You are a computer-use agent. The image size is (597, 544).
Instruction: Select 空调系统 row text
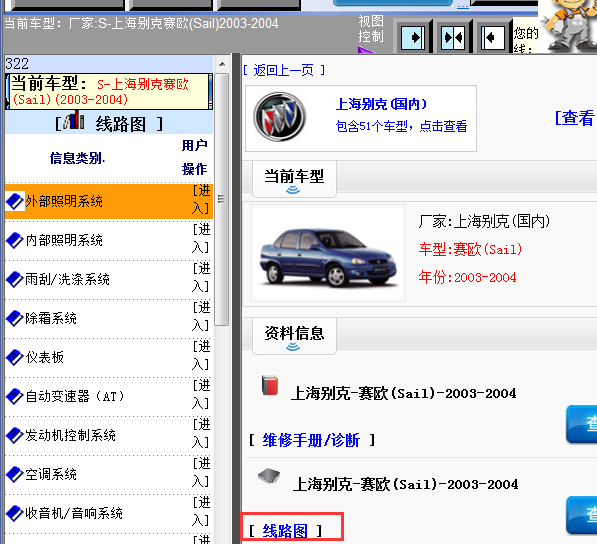tap(51, 474)
